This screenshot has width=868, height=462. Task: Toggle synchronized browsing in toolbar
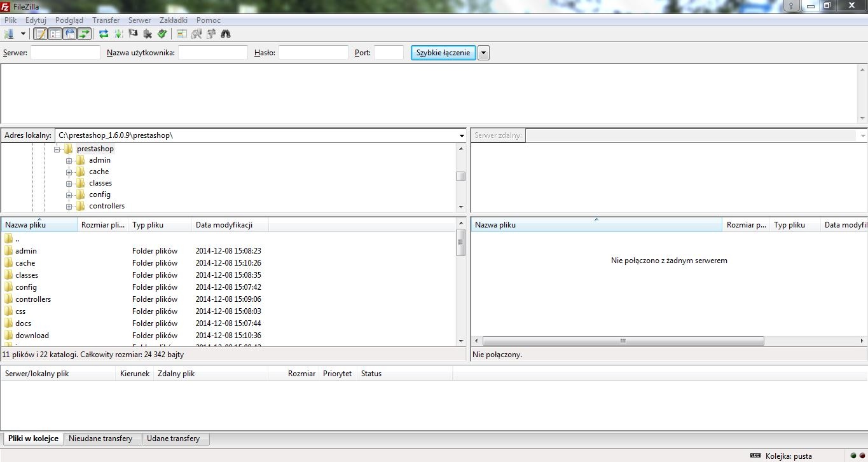(x=211, y=34)
